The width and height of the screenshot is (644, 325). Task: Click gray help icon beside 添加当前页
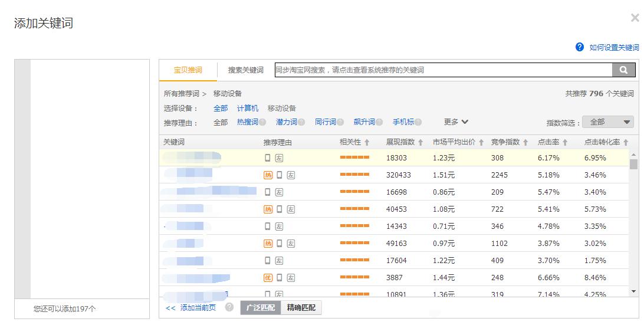pos(229,307)
